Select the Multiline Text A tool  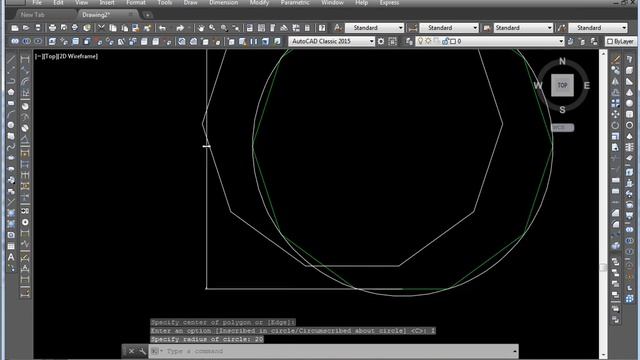(11, 257)
